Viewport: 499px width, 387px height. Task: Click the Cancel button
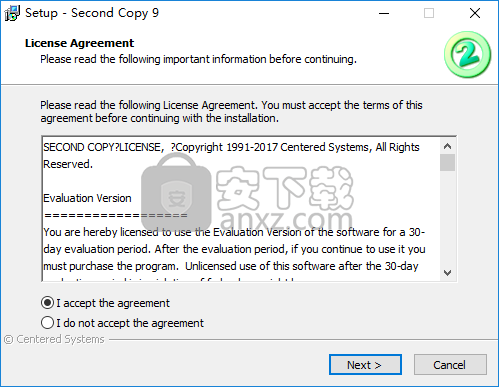click(450, 365)
